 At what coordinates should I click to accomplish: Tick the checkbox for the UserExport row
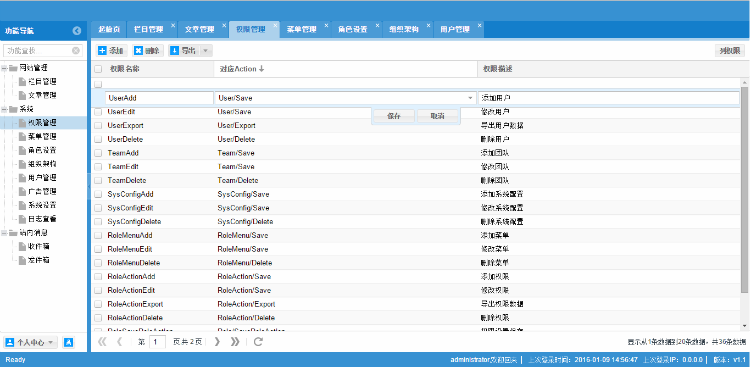[98, 125]
